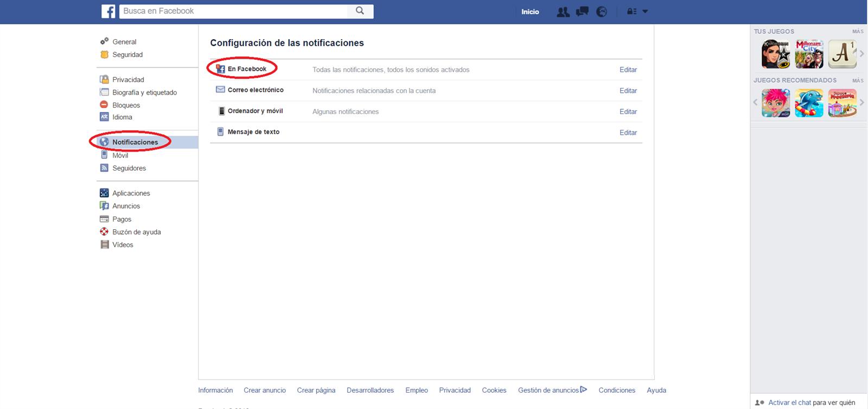This screenshot has height=409, width=868.
Task: Expand the account dropdown arrow in the header
Action: tap(645, 11)
